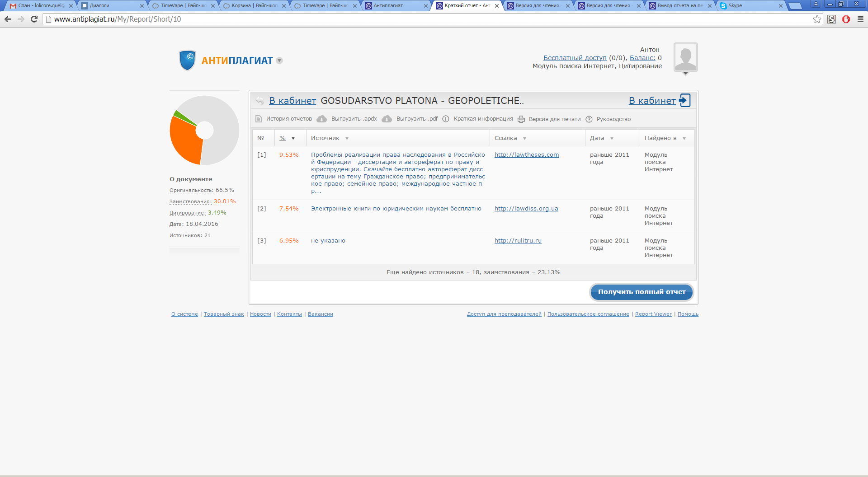Click the 9.53% value
This screenshot has height=477, width=868.
289,155
